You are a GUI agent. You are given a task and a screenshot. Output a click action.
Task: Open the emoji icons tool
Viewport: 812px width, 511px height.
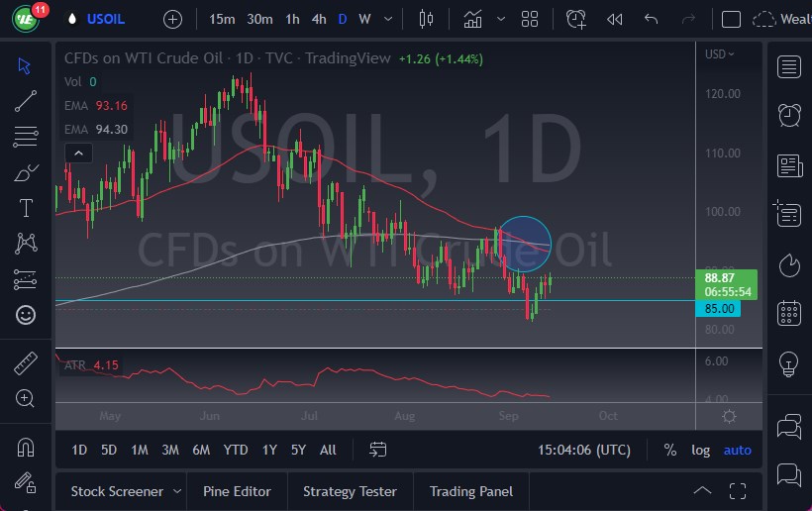(26, 315)
